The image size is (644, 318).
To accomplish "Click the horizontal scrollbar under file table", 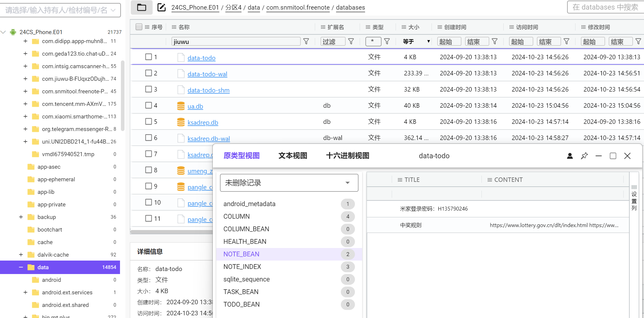I will click(171, 232).
